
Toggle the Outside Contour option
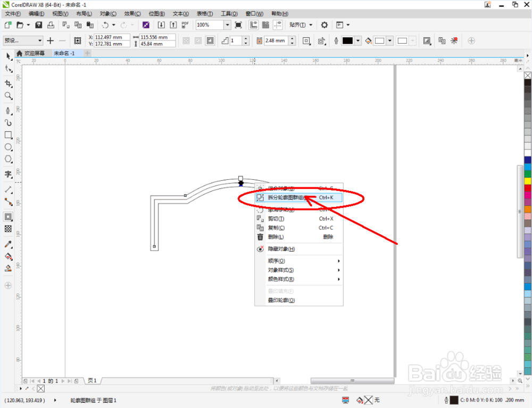click(210, 41)
